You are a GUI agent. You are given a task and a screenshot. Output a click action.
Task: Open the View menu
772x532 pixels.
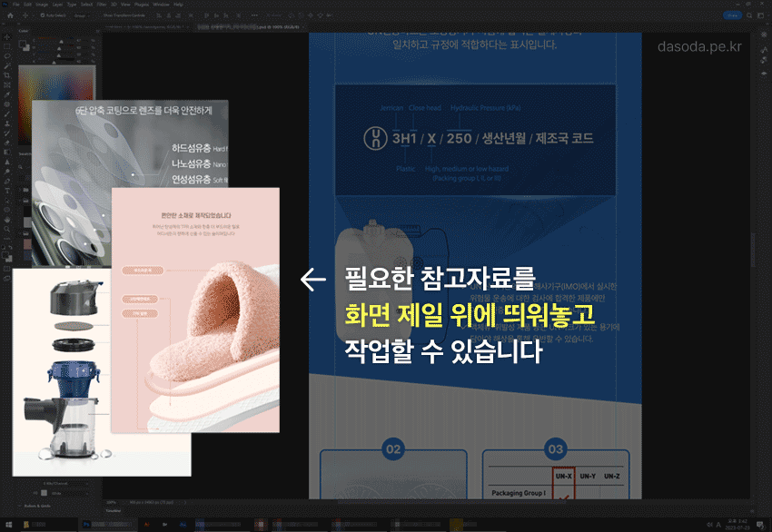(x=125, y=4)
